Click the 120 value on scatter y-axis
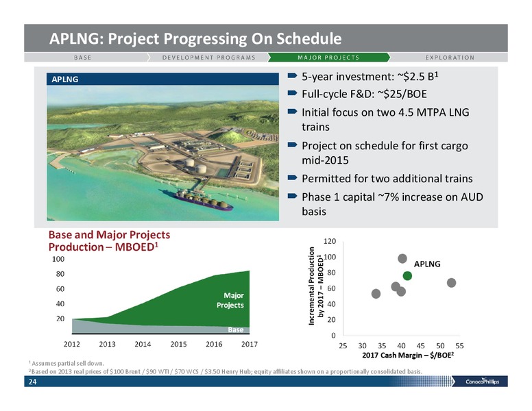Image resolution: width=532 pixels, height=411 pixels. point(330,241)
